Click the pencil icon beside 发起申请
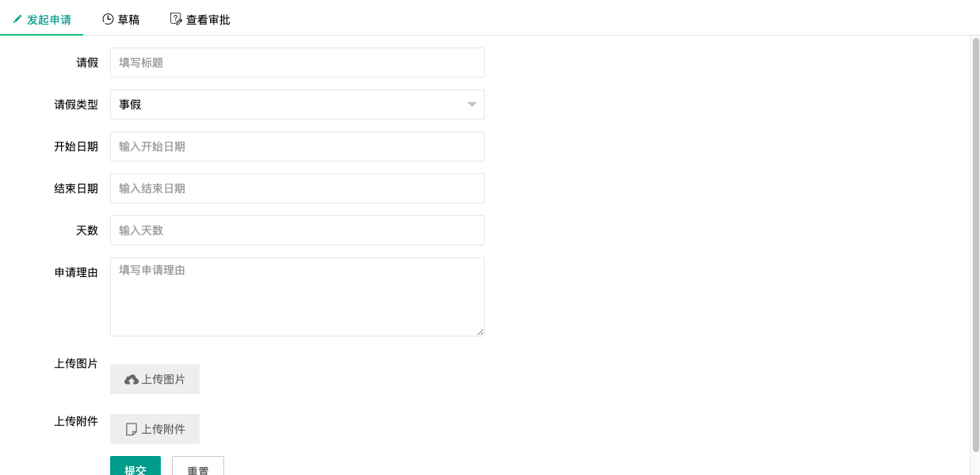 coord(17,19)
